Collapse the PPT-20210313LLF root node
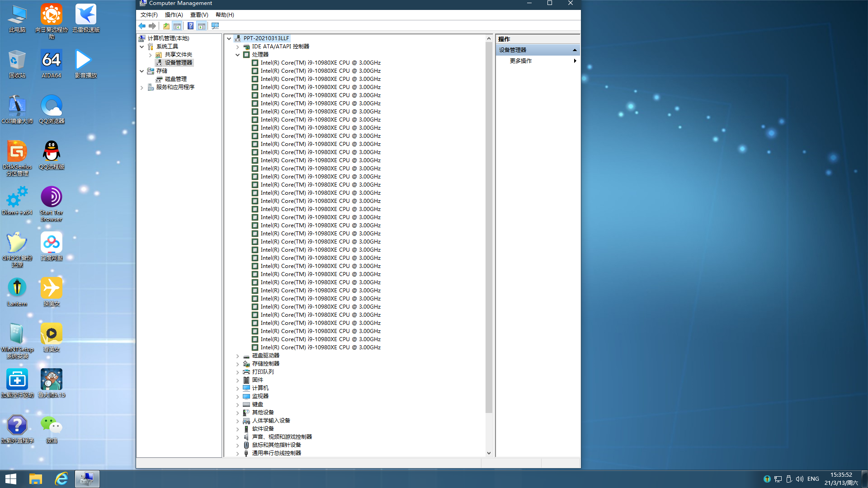 point(229,38)
